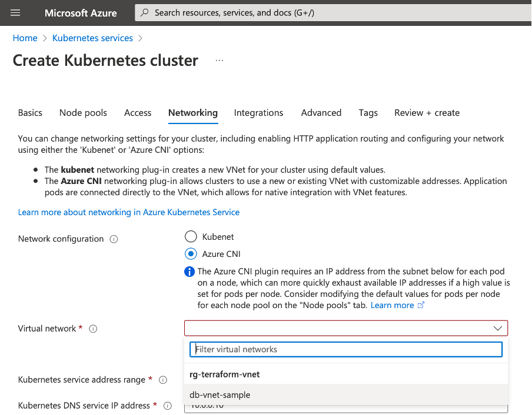
Task: Choose rg-terraform-vnet from the list
Action: coord(346,374)
